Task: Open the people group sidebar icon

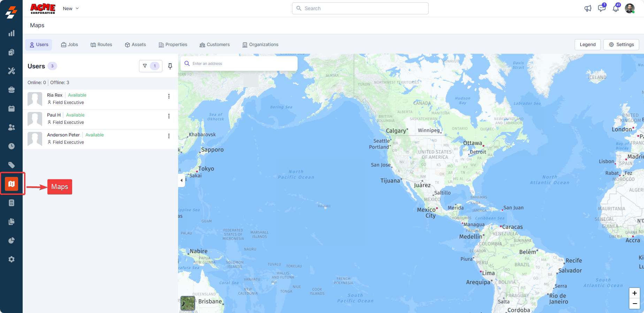Action: 11,127
